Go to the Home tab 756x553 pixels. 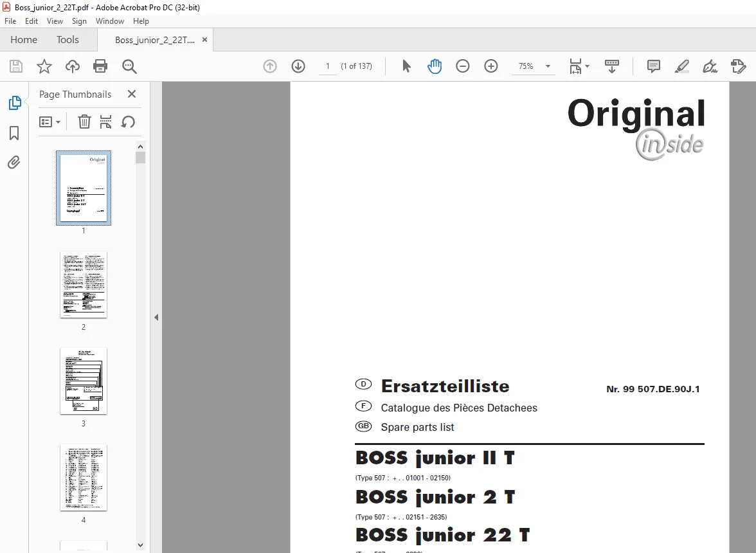point(24,39)
